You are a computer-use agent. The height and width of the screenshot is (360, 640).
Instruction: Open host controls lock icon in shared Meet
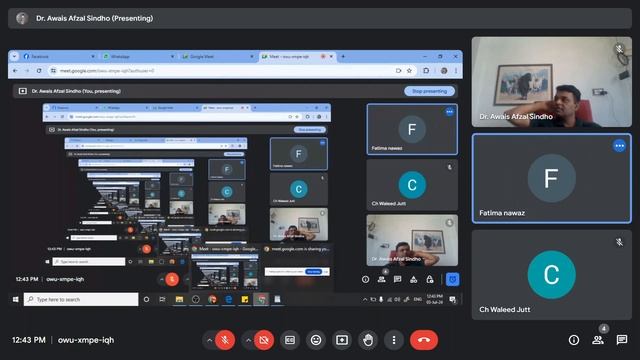pos(430,280)
